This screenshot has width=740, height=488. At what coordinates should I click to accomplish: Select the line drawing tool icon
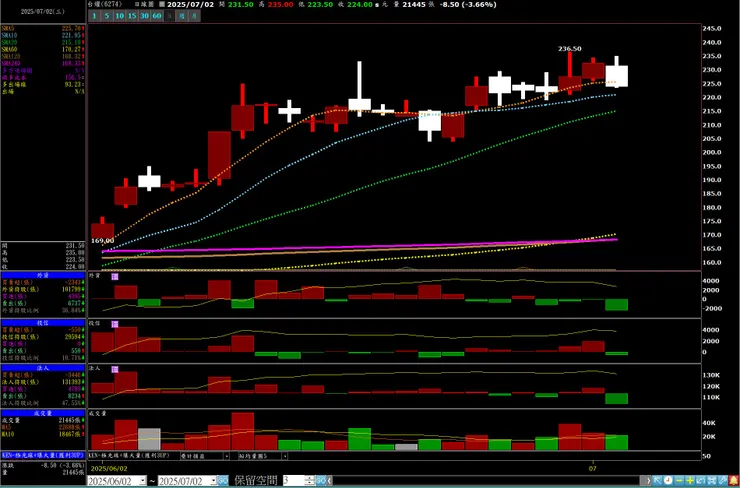pos(722,481)
